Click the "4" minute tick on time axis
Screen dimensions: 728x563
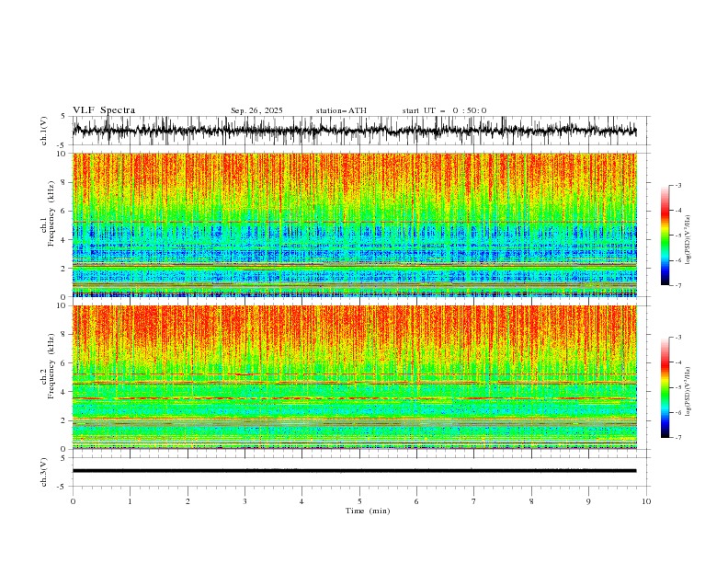coord(301,501)
